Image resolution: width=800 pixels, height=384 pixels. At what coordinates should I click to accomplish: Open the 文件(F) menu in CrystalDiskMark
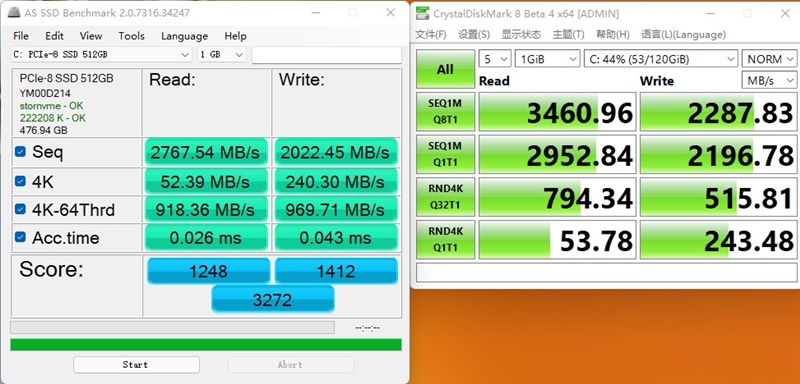[431, 34]
